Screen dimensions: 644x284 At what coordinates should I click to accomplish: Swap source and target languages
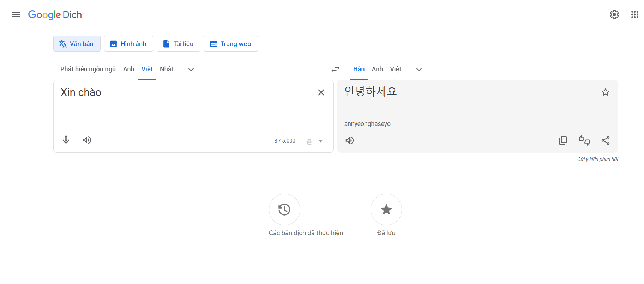(336, 70)
